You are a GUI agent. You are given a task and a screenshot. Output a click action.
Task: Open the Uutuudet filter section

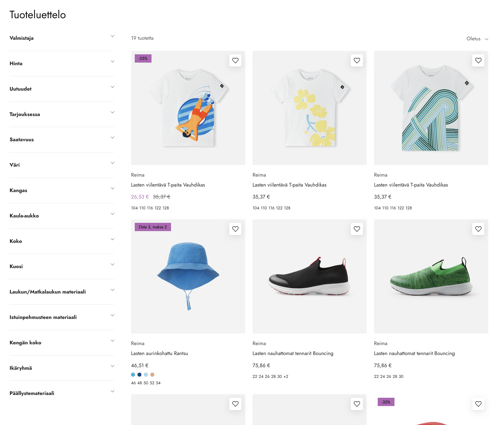[x=62, y=89]
